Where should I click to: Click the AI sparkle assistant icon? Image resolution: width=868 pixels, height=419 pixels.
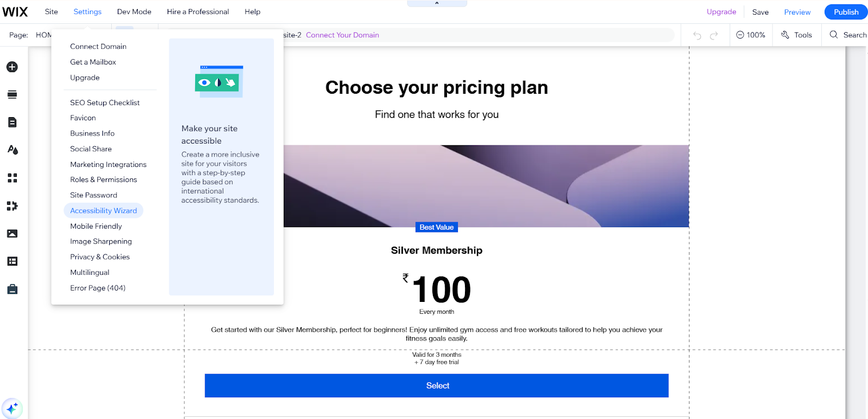12,408
